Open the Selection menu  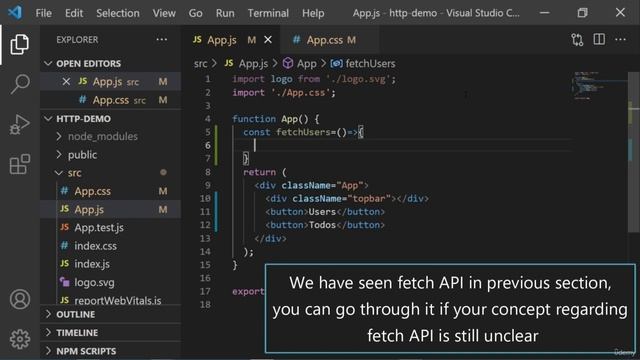coord(118,13)
